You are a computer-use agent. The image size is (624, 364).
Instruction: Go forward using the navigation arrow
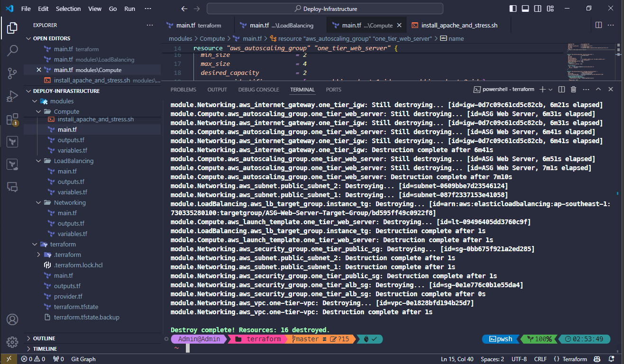pyautogui.click(x=197, y=9)
